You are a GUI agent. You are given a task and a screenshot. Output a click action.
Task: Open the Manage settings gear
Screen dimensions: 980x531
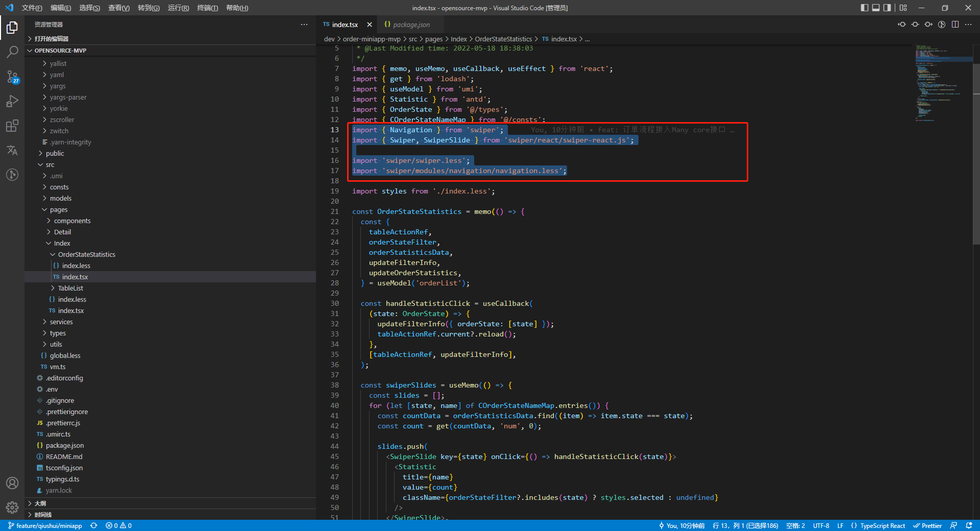12,508
